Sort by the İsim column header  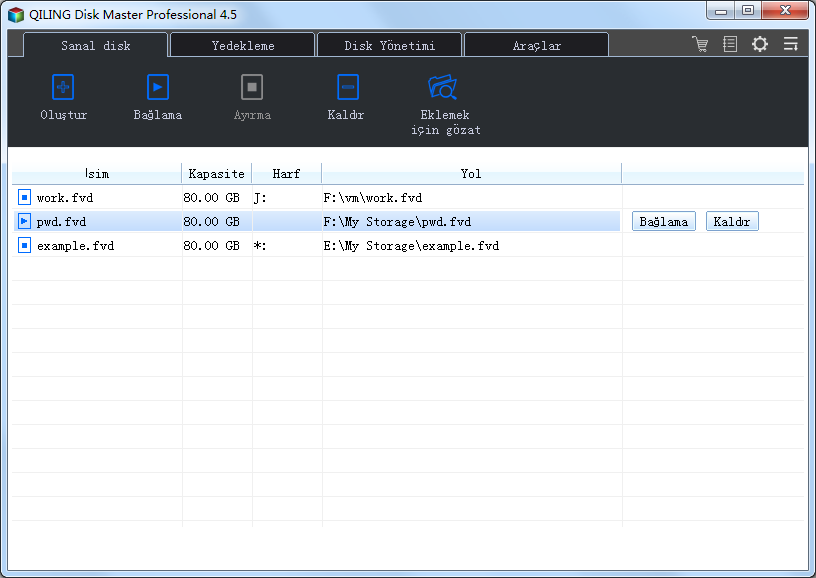97,174
